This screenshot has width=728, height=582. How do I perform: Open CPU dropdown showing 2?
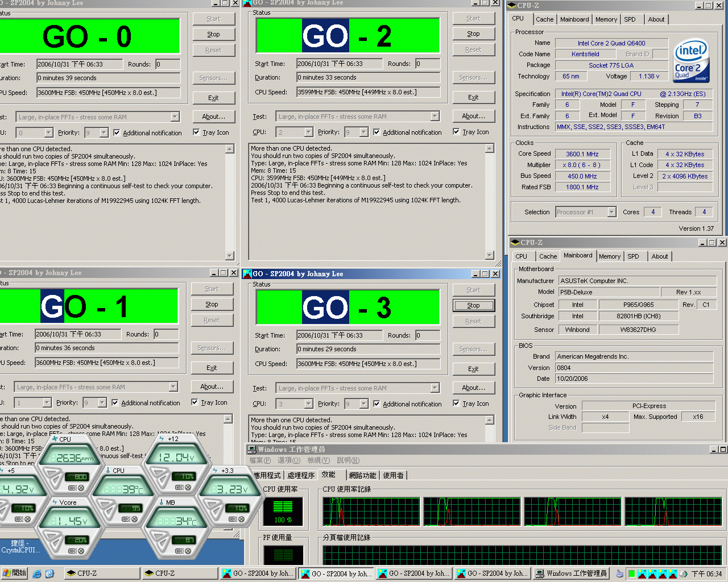point(308,132)
